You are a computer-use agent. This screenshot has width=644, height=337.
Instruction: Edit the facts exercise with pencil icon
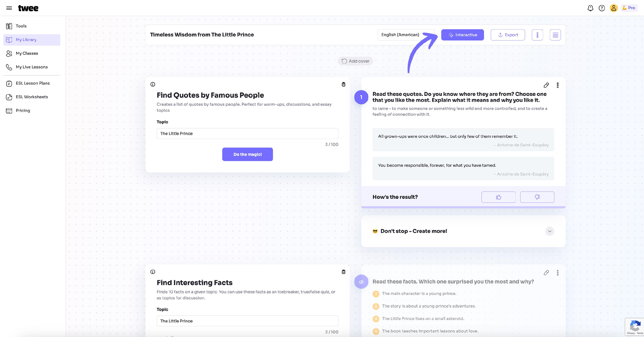[x=546, y=273]
